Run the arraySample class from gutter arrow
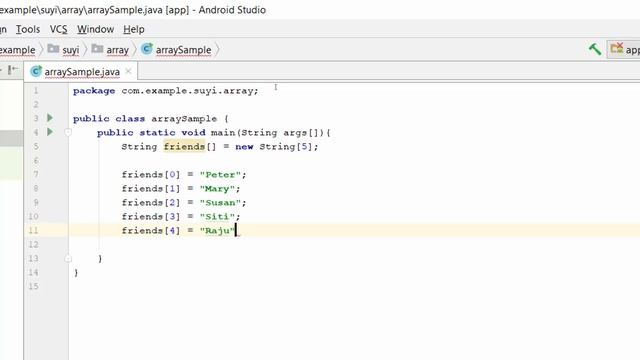 point(50,118)
